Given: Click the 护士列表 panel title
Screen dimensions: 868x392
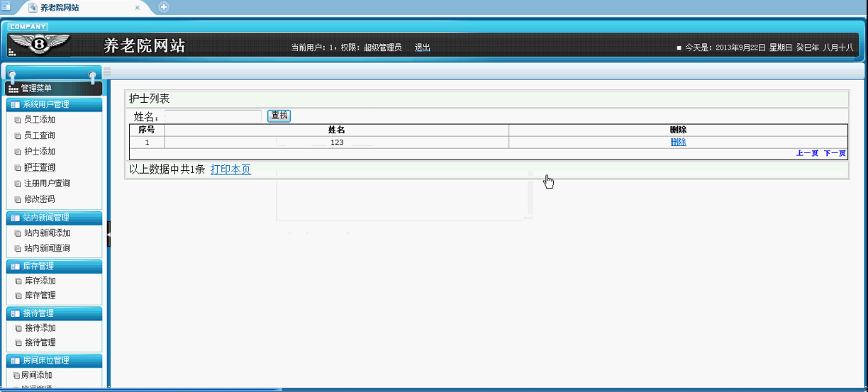Looking at the screenshot, I should pos(149,99).
